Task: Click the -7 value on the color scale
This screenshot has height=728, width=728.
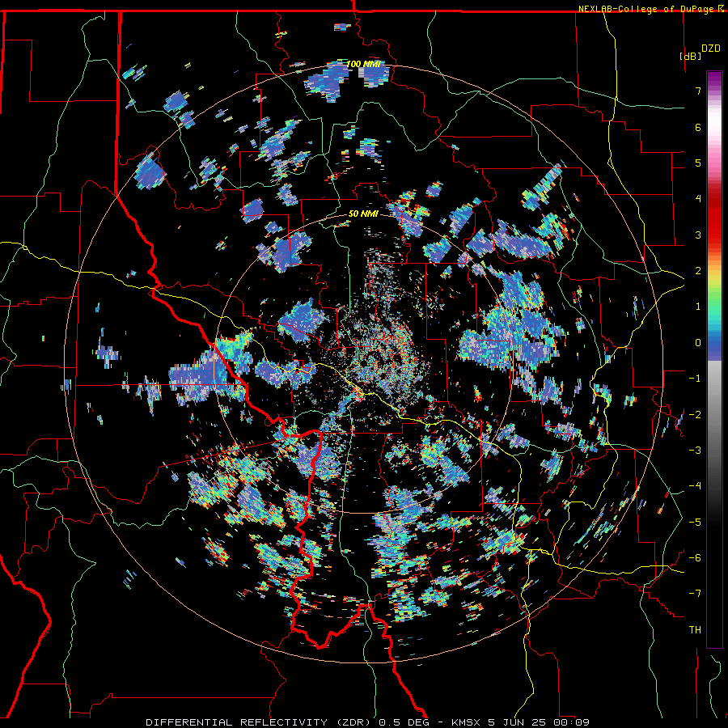Action: click(695, 594)
